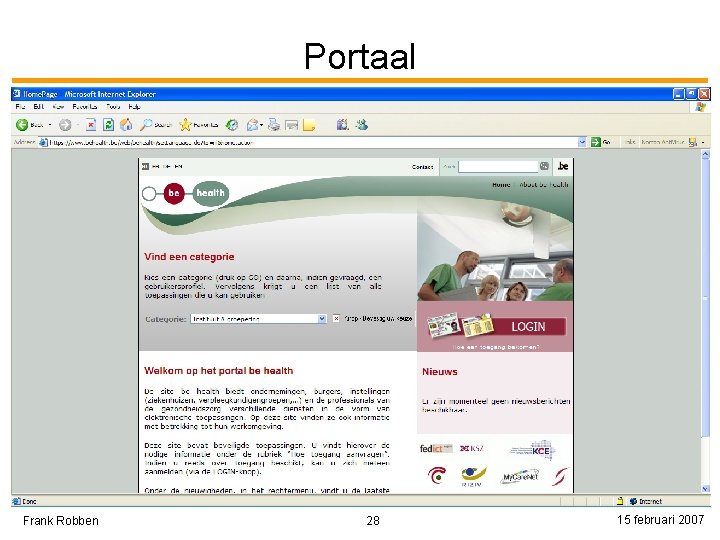Viewport: 720px width, 540px height.
Task: Click the vertical scrollbar down arrow
Action: pos(706,489)
